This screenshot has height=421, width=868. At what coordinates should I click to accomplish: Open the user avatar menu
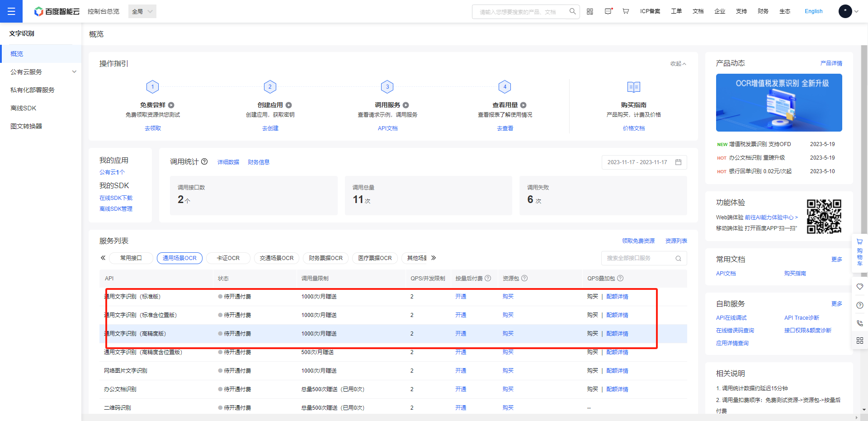(x=845, y=11)
